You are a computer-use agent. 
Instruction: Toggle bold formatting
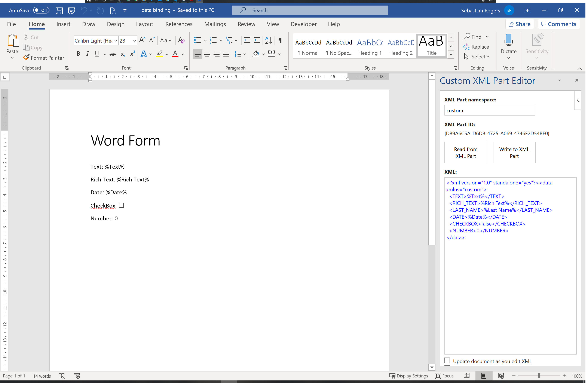pyautogui.click(x=78, y=54)
